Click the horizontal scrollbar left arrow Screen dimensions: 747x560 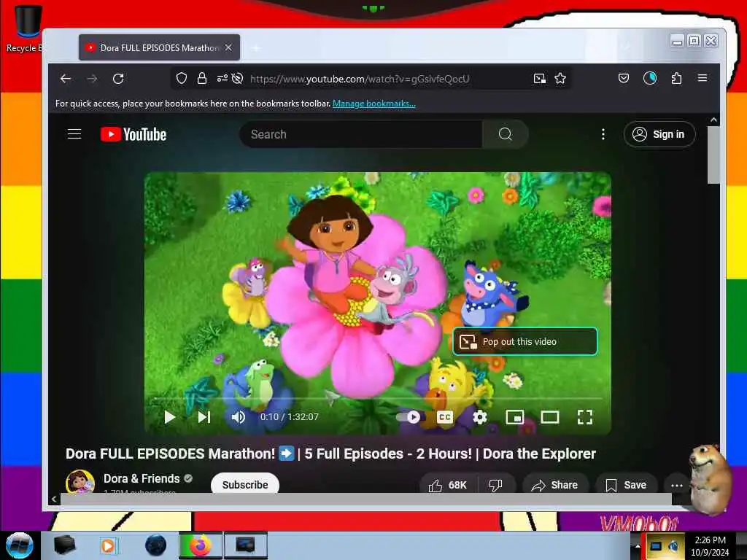pos(54,499)
